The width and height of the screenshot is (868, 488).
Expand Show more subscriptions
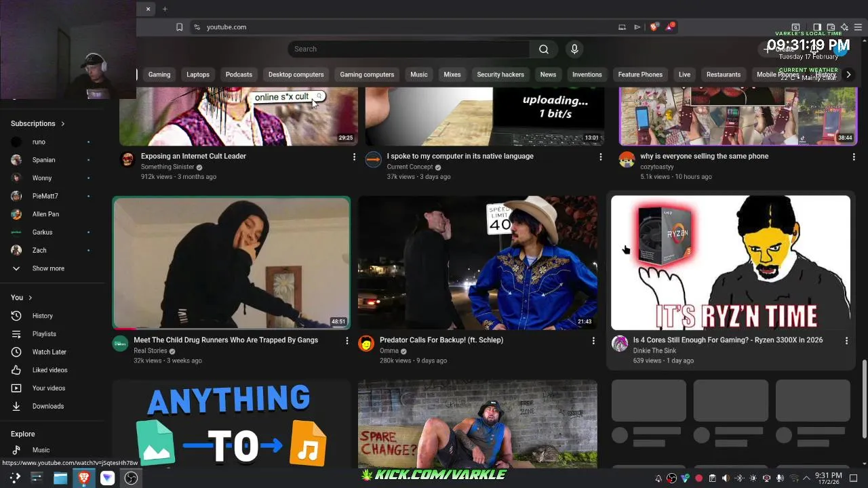point(48,268)
